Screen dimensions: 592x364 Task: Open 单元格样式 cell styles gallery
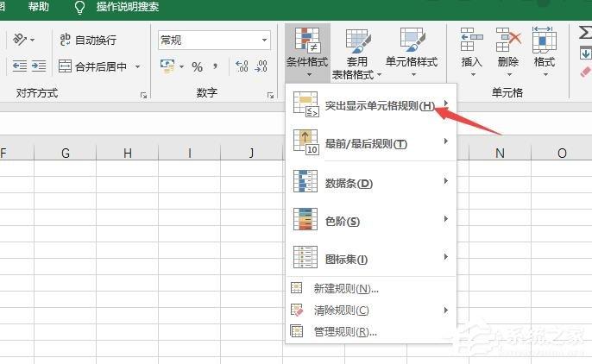[412, 52]
